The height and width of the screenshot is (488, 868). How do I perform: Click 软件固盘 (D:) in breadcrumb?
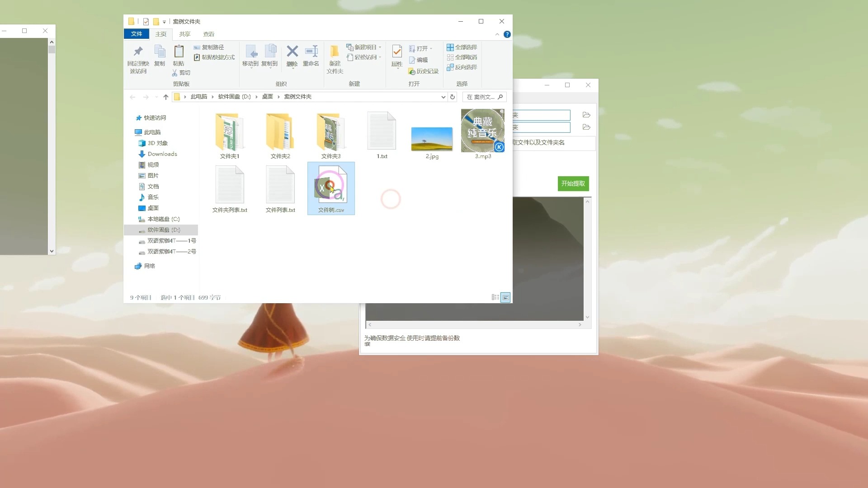click(234, 97)
